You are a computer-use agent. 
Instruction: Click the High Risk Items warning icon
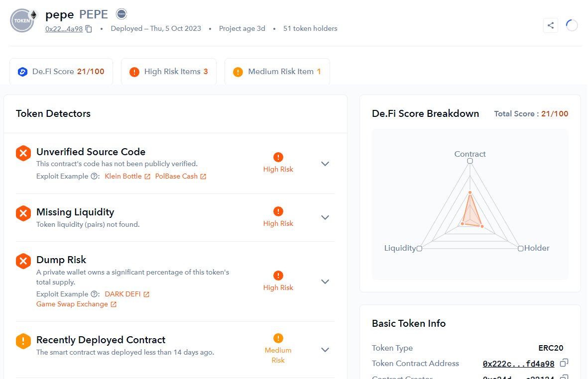134,72
